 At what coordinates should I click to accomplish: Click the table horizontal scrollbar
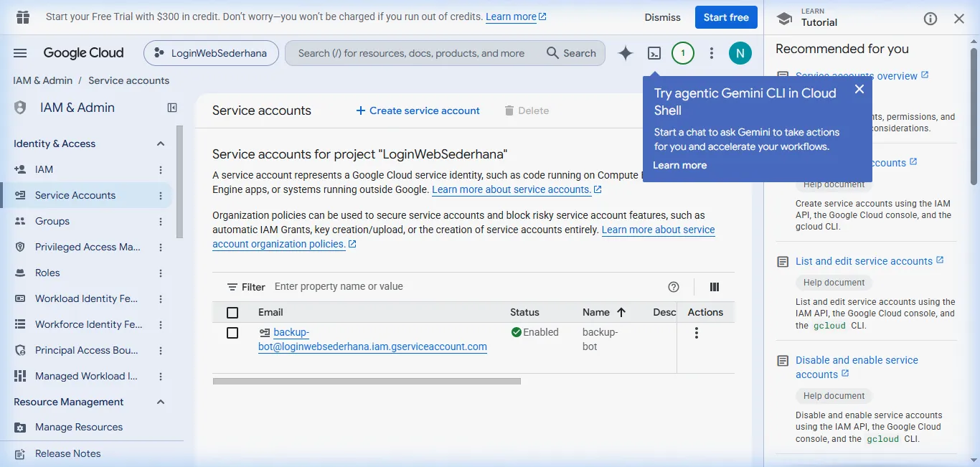tap(367, 381)
